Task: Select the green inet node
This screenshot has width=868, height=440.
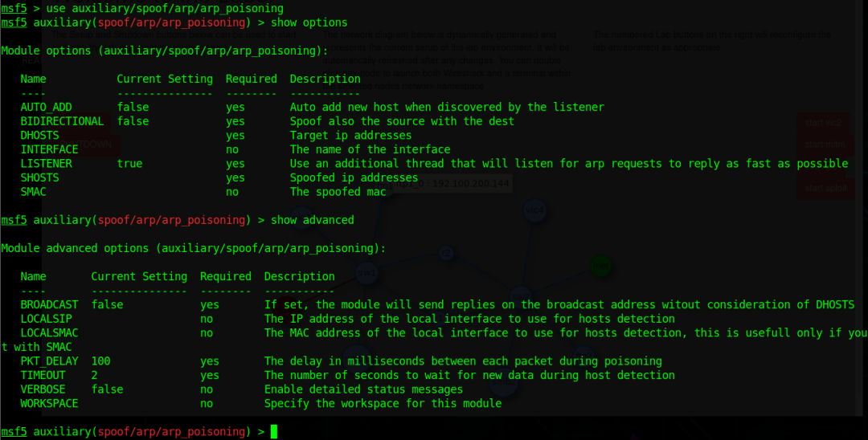Action: 600,266
